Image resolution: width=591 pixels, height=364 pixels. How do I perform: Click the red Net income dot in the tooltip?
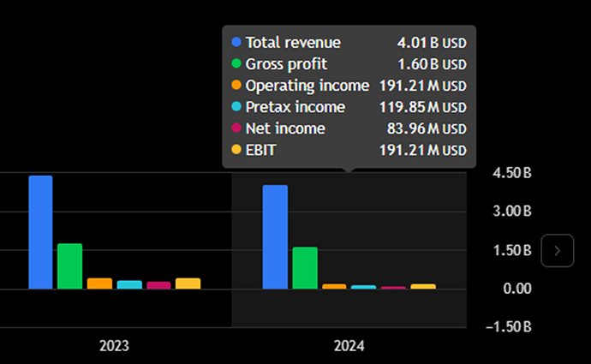pos(236,129)
